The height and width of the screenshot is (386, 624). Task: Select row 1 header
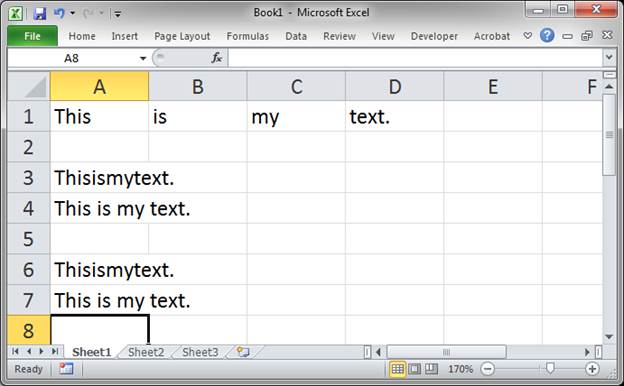(29, 116)
